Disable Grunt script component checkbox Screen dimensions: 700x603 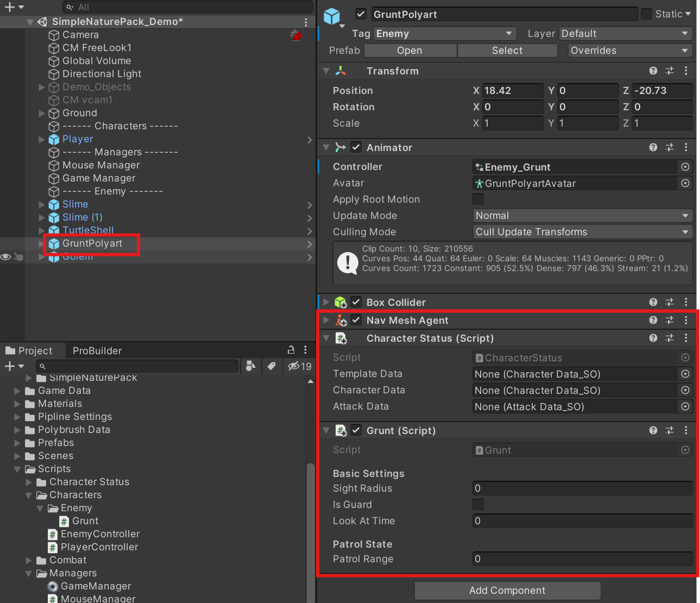(x=356, y=430)
